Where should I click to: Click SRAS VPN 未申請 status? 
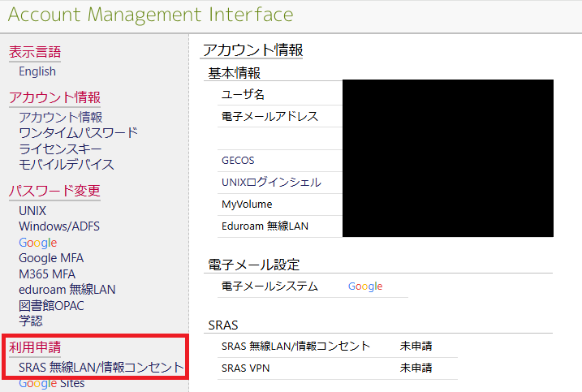[x=416, y=368]
